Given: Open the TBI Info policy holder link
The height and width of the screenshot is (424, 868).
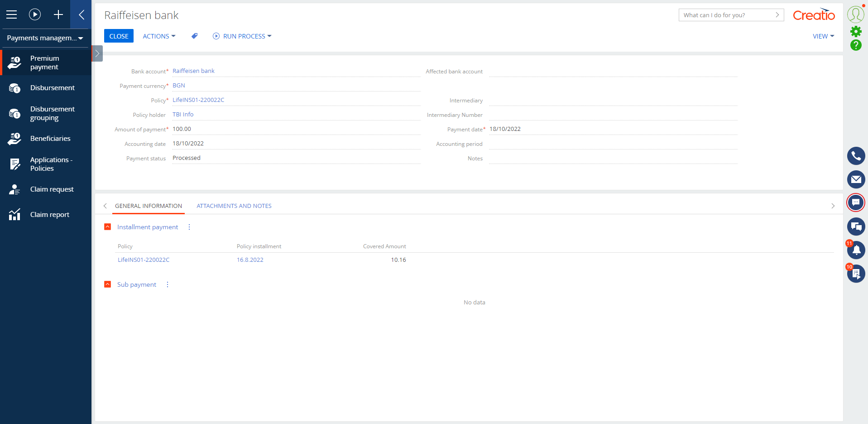Looking at the screenshot, I should click(183, 115).
